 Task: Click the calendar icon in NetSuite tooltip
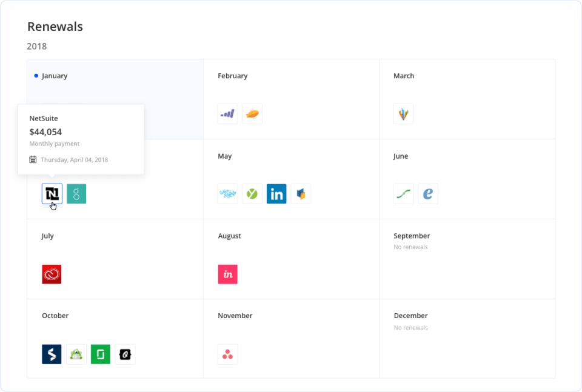tap(33, 160)
